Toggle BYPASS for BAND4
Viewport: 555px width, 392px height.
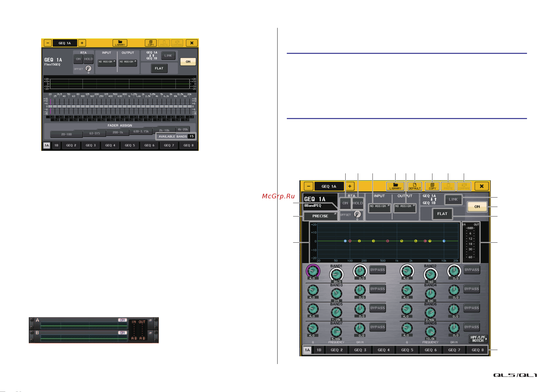(472, 289)
